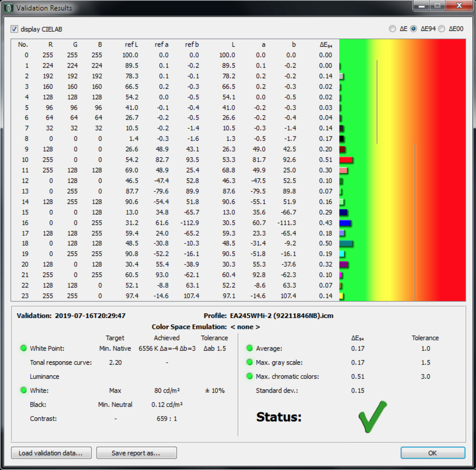
Task: Click the ΔE94 column header in table
Action: [x=326, y=45]
